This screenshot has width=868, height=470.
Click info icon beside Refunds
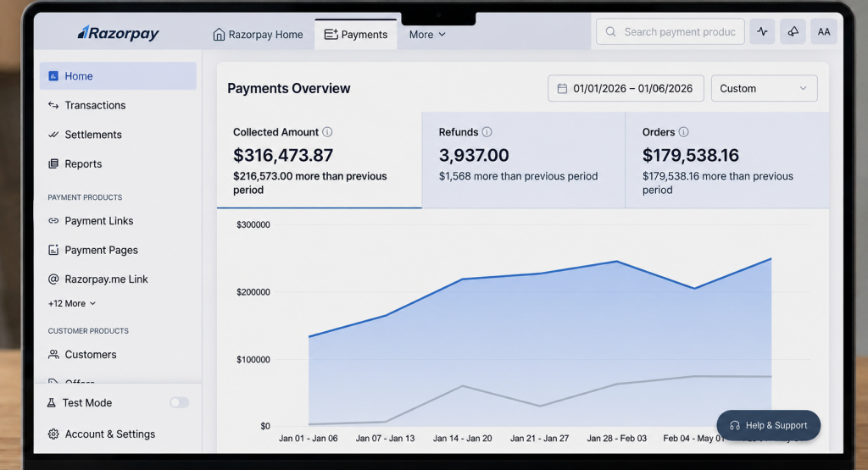pyautogui.click(x=487, y=131)
